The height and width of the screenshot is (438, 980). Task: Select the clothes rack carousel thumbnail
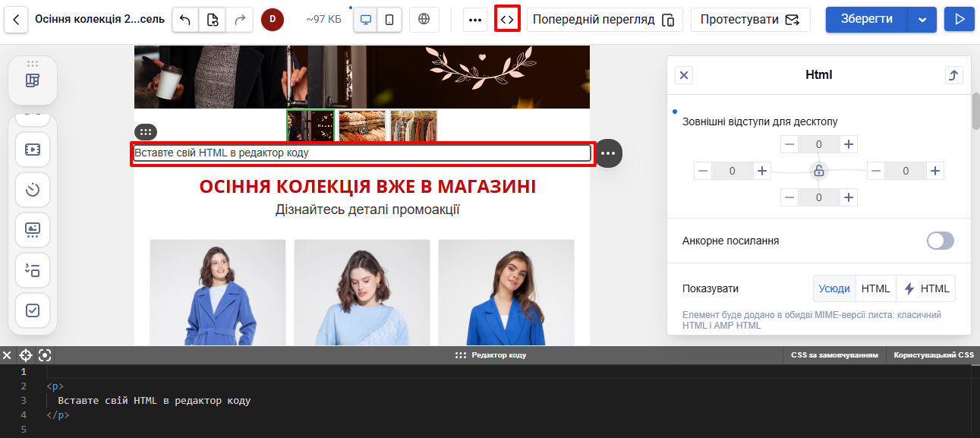414,126
